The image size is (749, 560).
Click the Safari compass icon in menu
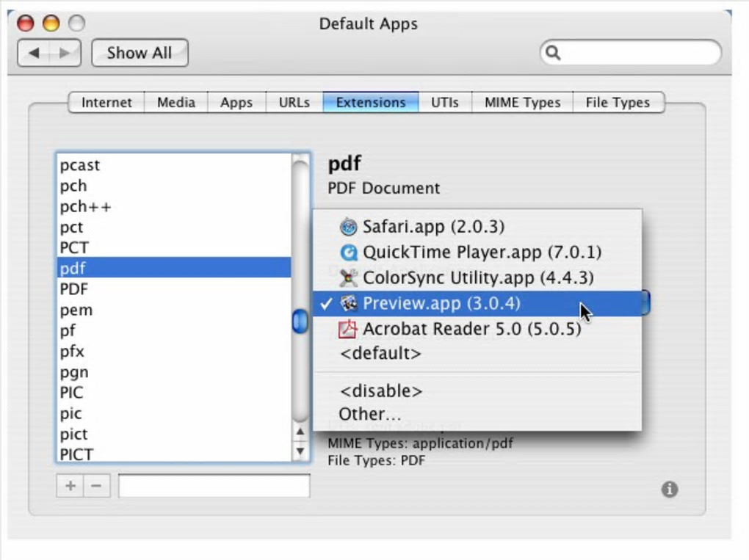348,227
